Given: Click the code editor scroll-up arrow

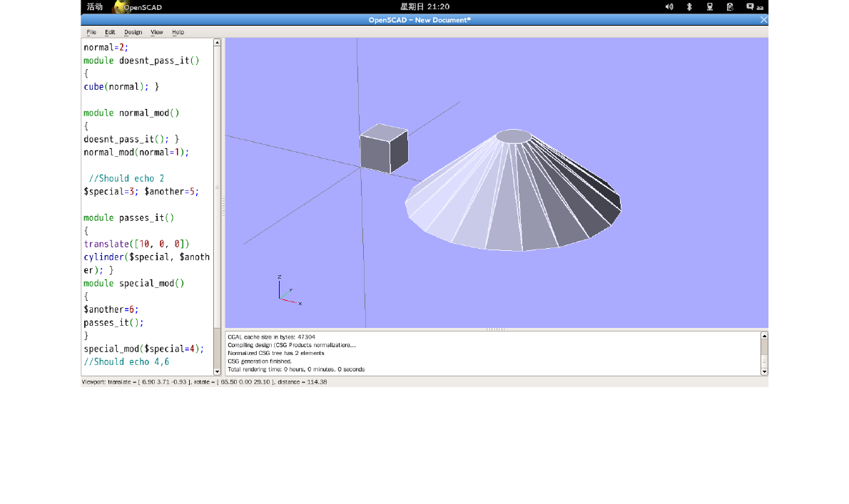Looking at the screenshot, I should [217, 42].
